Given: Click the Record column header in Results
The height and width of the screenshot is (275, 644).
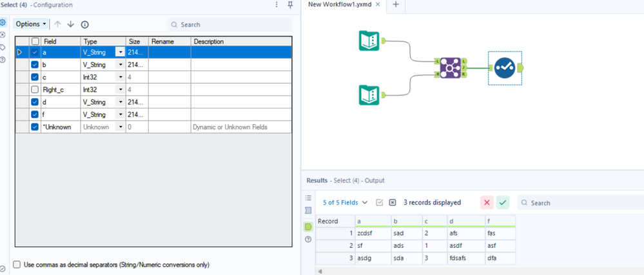Looking at the screenshot, I should 335,221.
